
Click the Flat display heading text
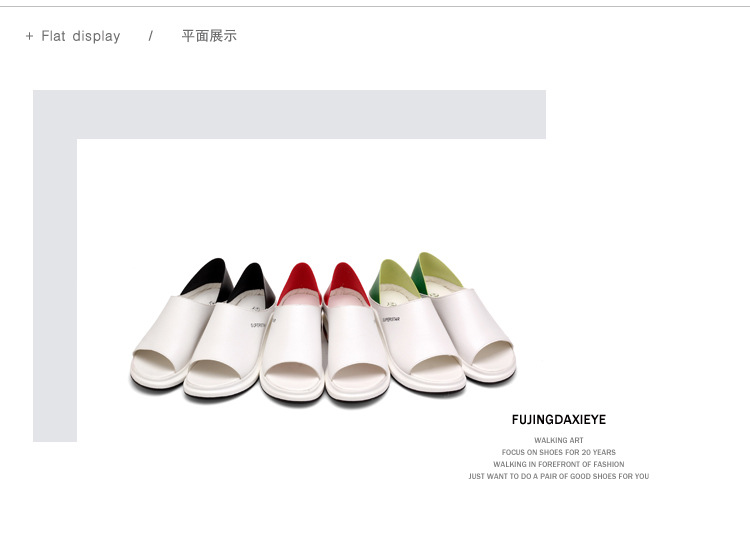click(81, 36)
